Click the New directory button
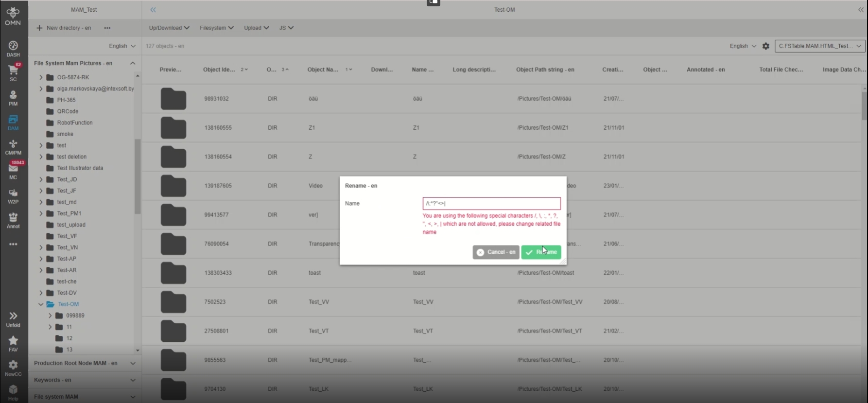The height and width of the screenshot is (403, 868). [x=64, y=28]
